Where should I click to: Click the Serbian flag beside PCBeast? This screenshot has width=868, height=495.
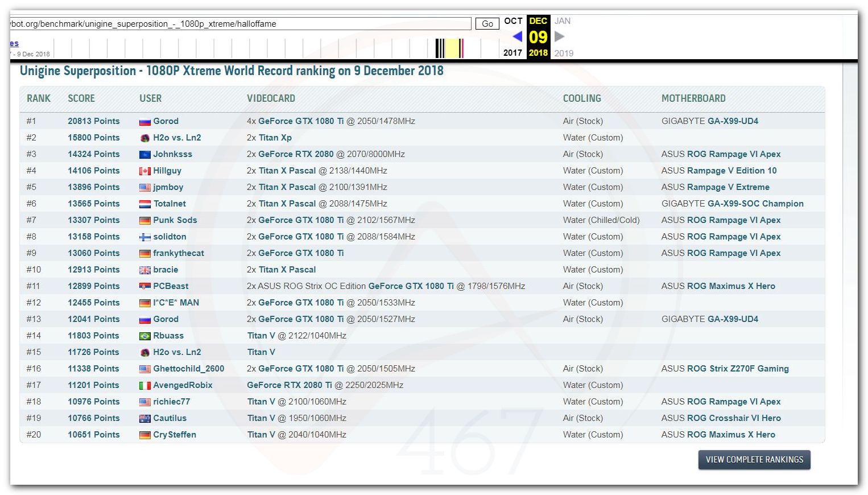click(x=145, y=287)
